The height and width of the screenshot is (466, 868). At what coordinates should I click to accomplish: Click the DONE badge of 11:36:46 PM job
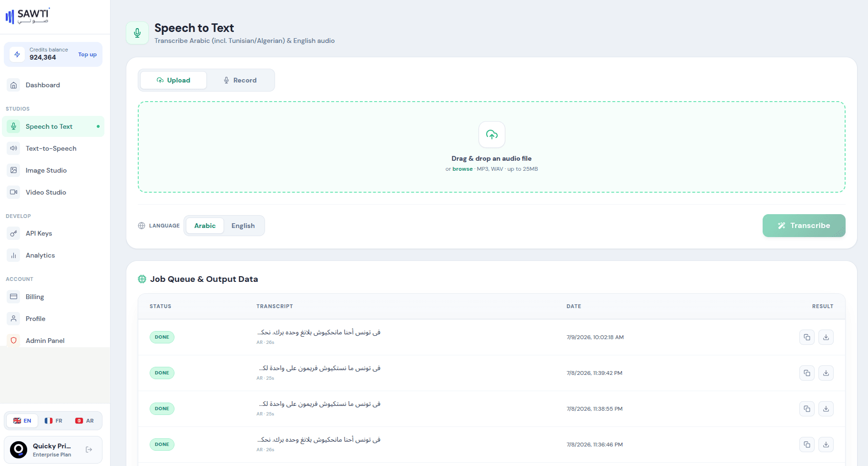tap(162, 445)
